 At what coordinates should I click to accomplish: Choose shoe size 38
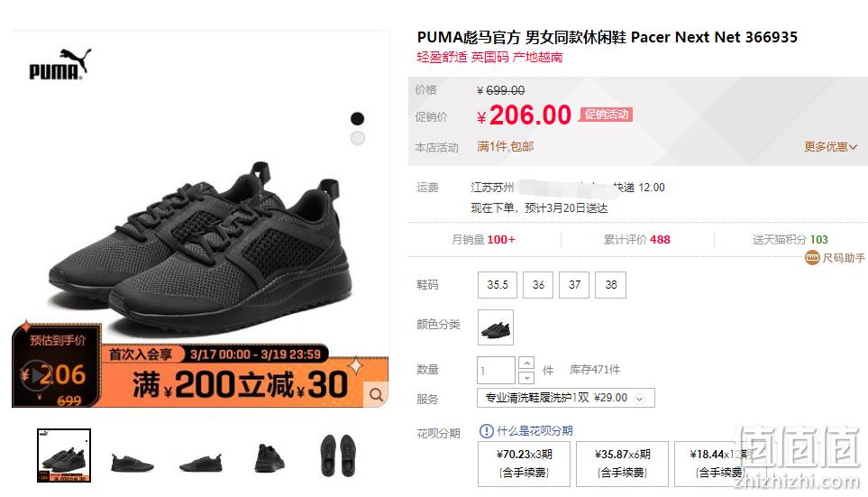[610, 285]
